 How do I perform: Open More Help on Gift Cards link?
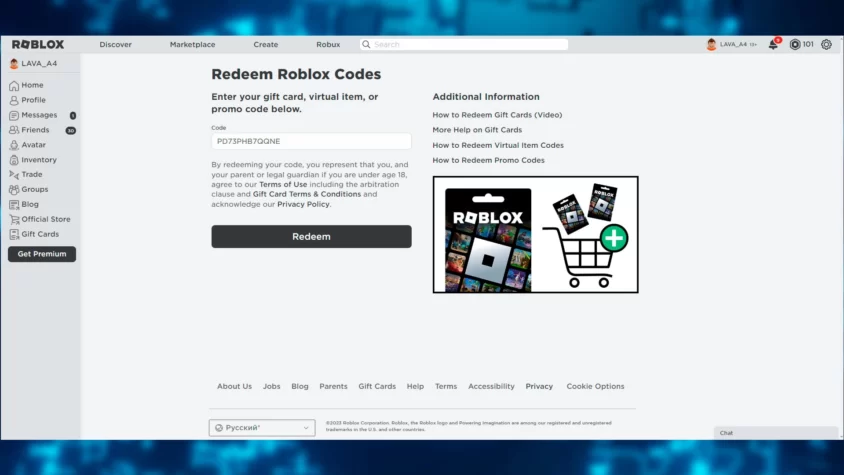477,130
